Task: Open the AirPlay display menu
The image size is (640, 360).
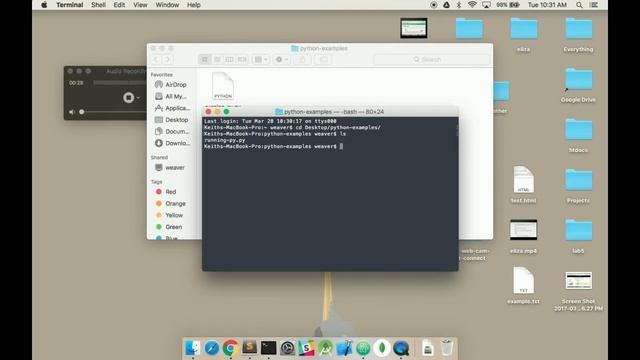Action: (x=487, y=5)
